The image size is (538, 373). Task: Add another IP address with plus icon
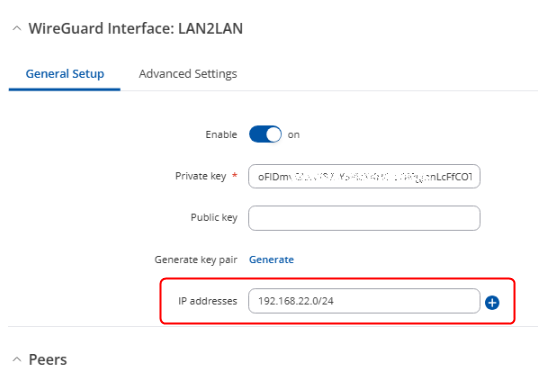point(492,302)
